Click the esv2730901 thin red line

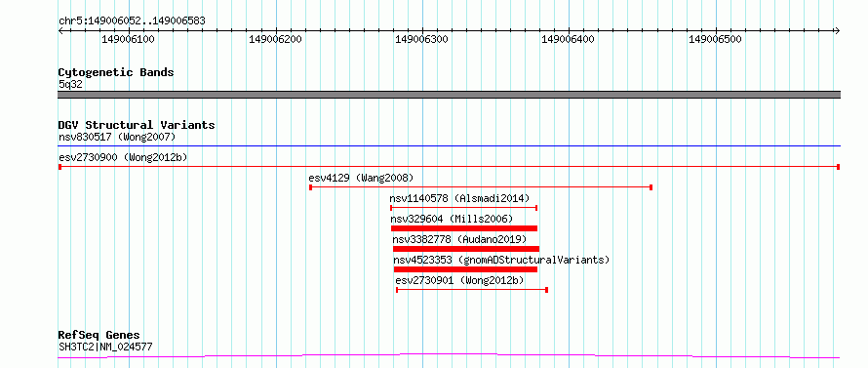(472, 290)
